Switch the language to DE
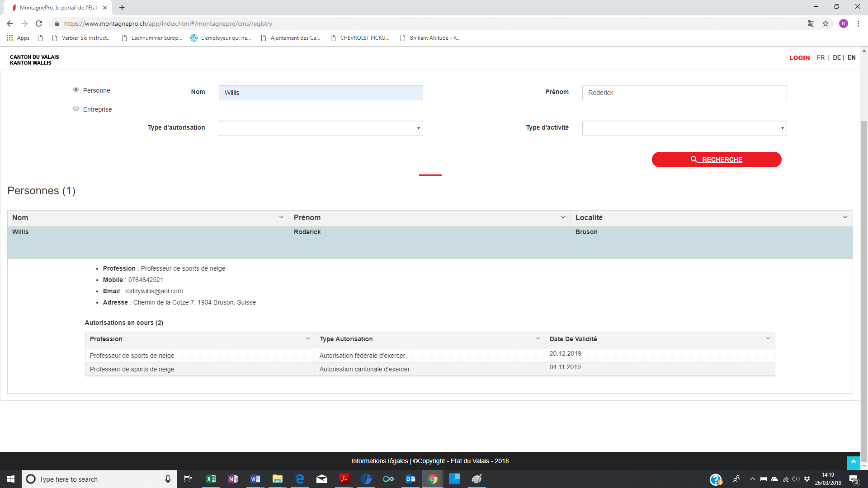 tap(837, 57)
